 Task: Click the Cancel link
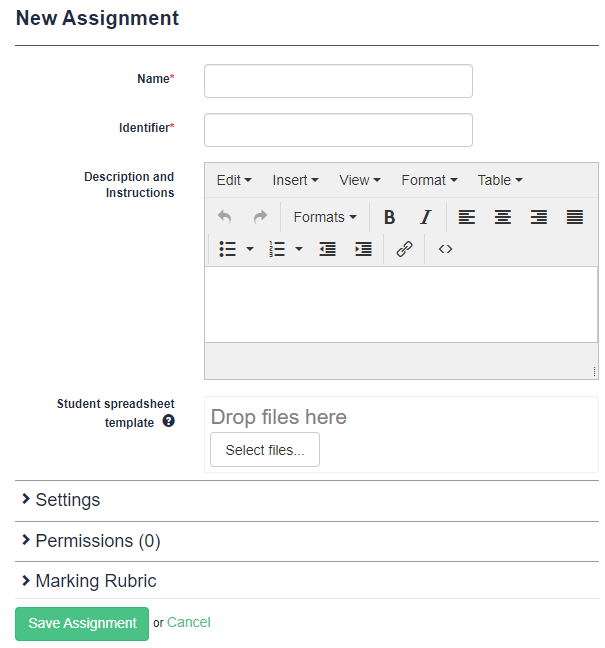[x=188, y=622]
